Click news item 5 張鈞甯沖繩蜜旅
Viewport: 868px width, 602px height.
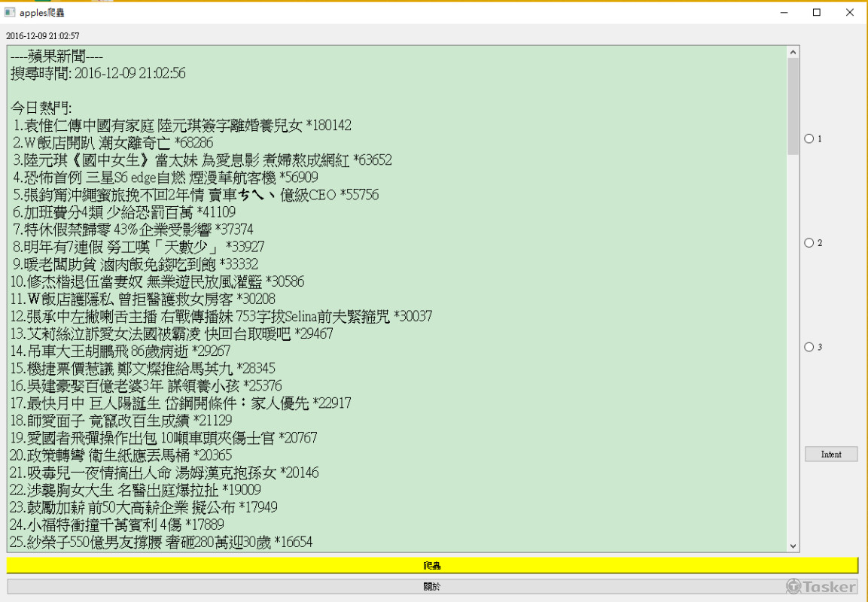(x=196, y=195)
